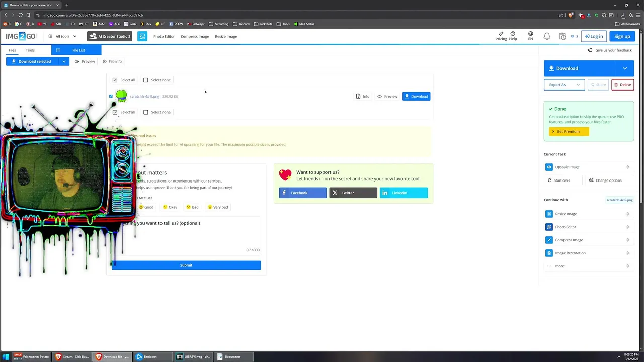Click the Get Premium button

point(569,131)
